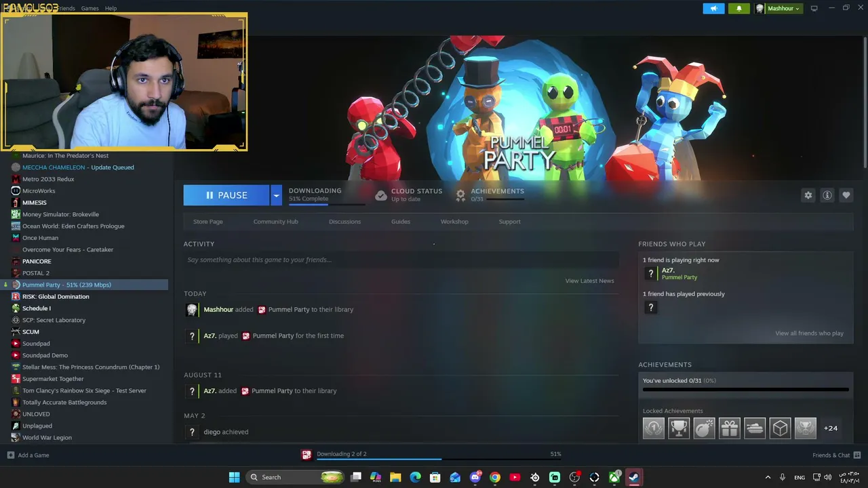Open Steam announcements megaphone button

[x=713, y=8]
